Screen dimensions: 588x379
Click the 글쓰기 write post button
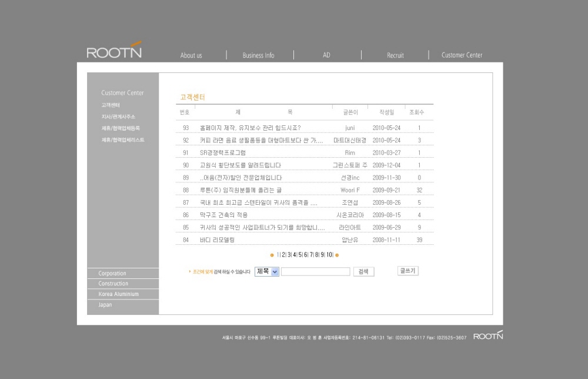tap(407, 271)
